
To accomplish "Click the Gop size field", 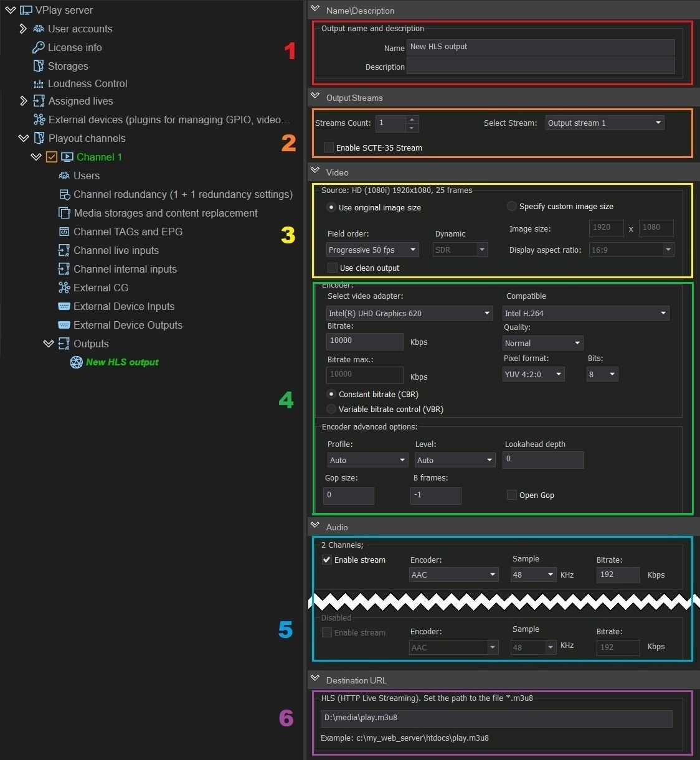I will tap(349, 495).
